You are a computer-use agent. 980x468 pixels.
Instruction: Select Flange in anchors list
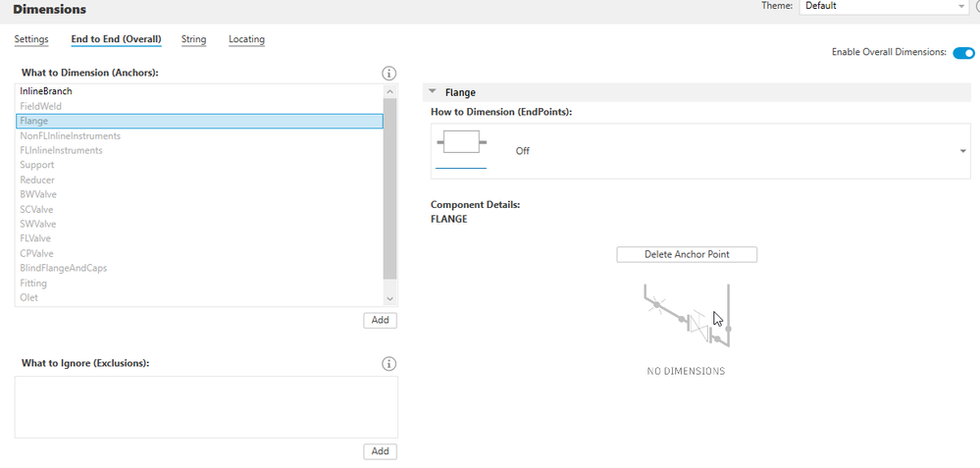point(199,122)
